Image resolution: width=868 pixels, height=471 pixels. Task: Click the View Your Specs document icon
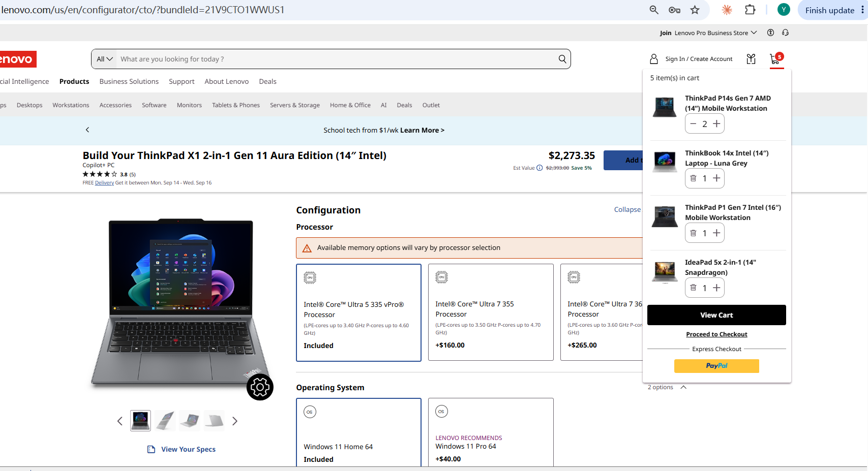[x=151, y=449]
